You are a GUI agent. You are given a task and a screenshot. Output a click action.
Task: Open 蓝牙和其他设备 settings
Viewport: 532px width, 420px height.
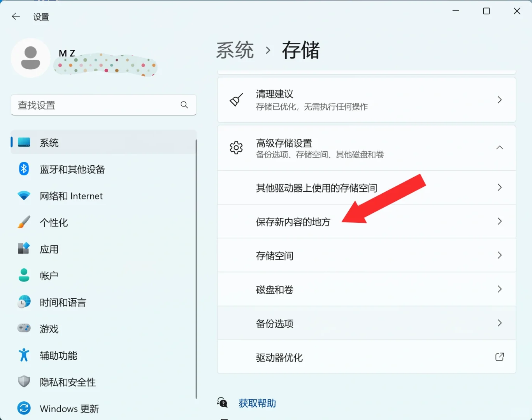(104, 169)
